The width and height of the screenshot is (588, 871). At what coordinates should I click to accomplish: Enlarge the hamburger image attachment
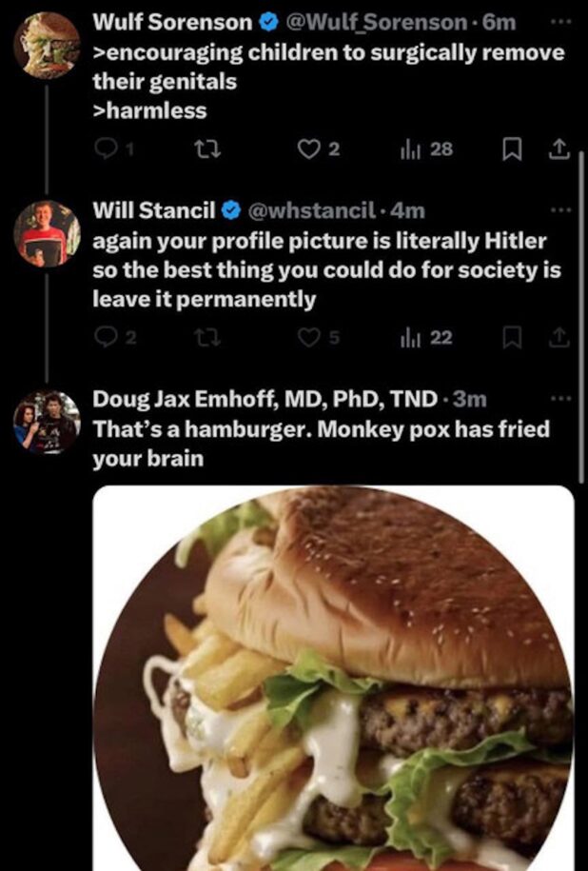[x=333, y=678]
